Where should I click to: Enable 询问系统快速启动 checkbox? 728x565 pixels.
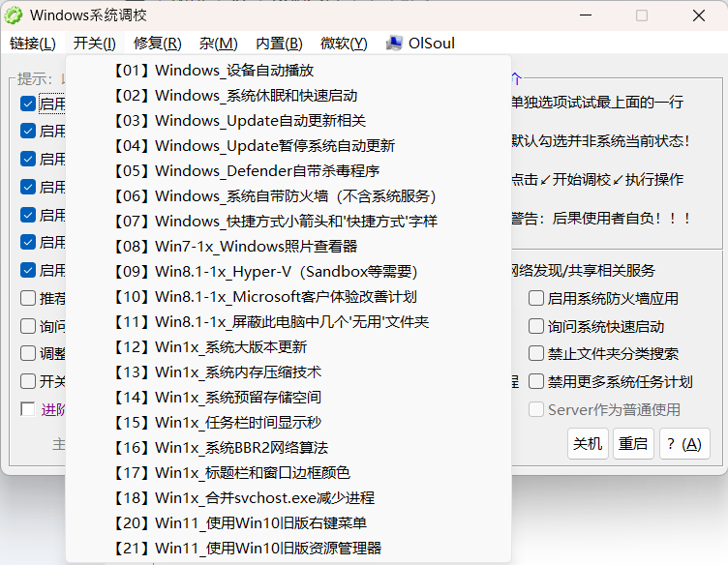pos(535,326)
